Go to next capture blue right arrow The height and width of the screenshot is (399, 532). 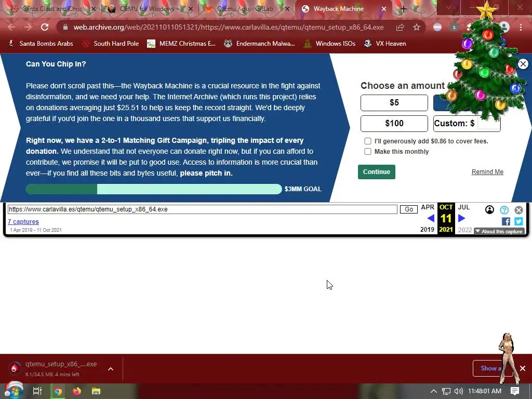click(x=462, y=218)
